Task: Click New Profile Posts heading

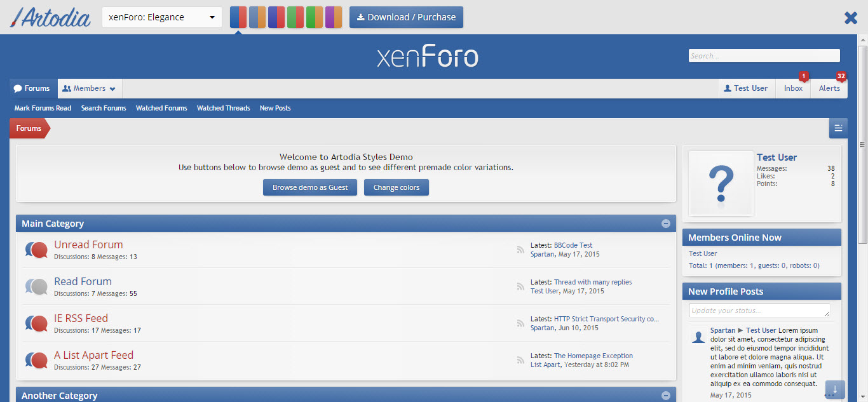Action: tap(726, 291)
